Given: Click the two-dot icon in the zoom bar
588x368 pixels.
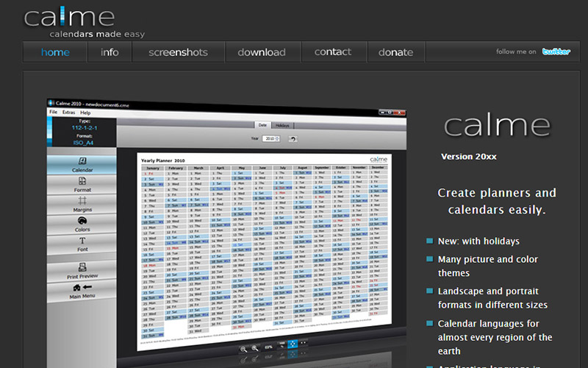Looking at the screenshot, I should [x=303, y=342].
